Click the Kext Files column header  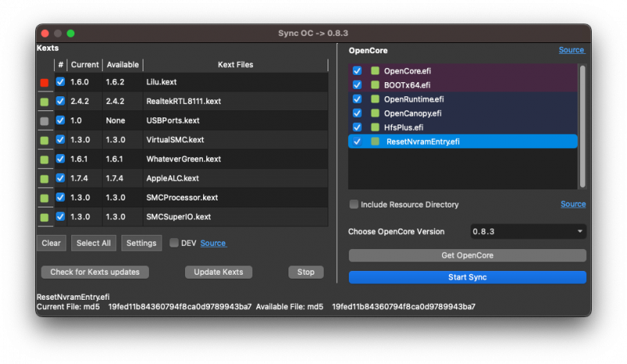235,64
